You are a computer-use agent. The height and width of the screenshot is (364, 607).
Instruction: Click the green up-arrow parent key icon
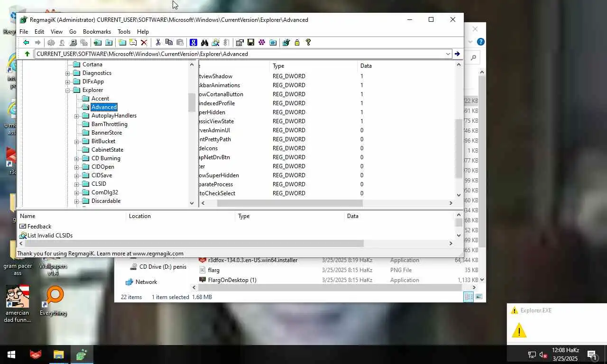coord(27,54)
